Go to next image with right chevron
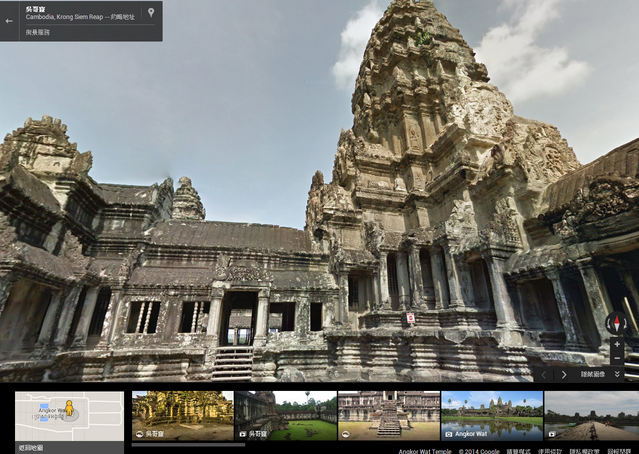Image resolution: width=639 pixels, height=454 pixels. coord(564,375)
